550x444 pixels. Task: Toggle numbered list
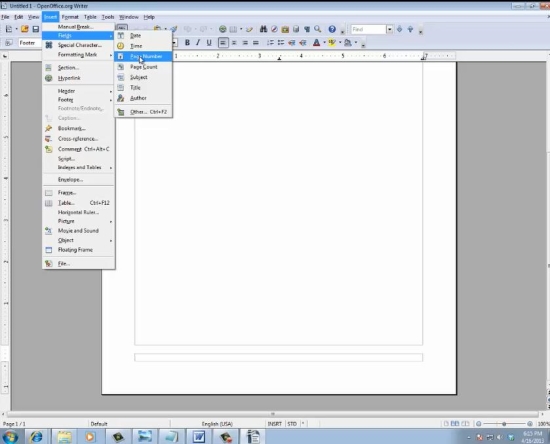click(x=270, y=43)
